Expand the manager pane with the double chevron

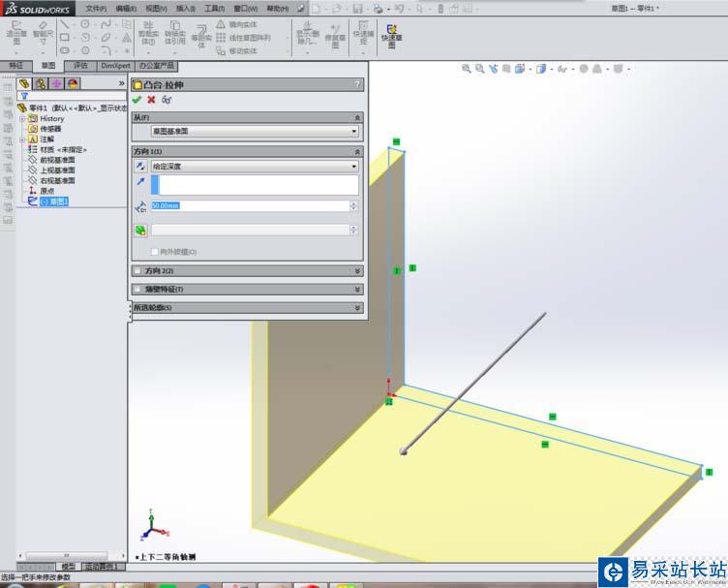click(x=122, y=83)
